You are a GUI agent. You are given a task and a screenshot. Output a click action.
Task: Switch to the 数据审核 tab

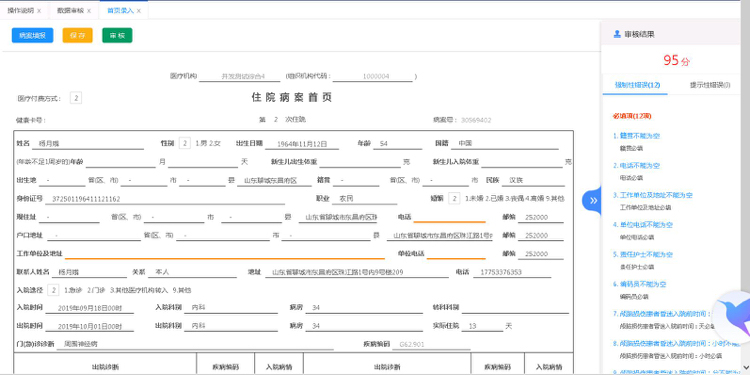point(70,11)
